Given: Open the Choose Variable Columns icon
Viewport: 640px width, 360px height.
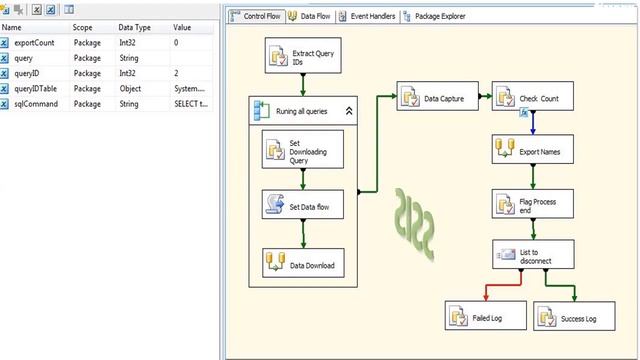Looking at the screenshot, I should (x=69, y=9).
